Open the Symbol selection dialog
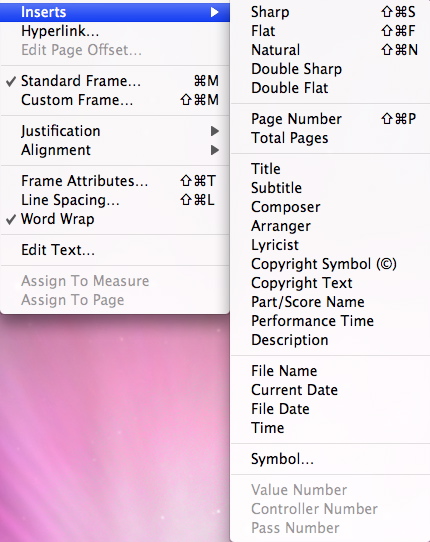Screen dimensions: 430x542 point(330,459)
